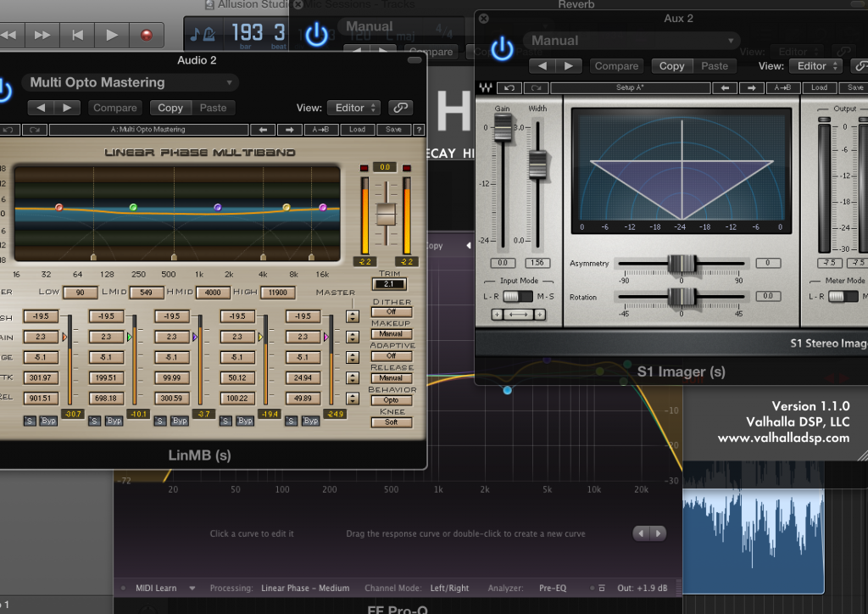868x614 pixels.
Task: Toggle the Reverb window power button
Action: [316, 34]
